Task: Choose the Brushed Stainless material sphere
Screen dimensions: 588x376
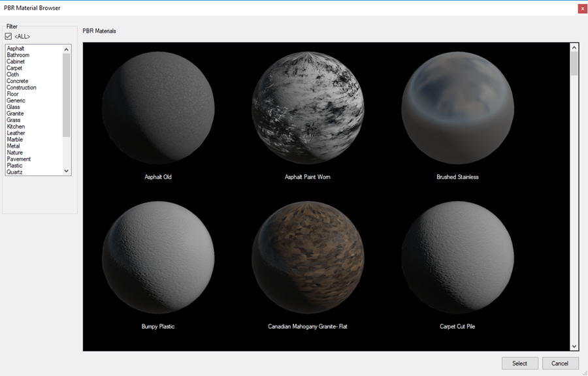Action: click(x=457, y=108)
